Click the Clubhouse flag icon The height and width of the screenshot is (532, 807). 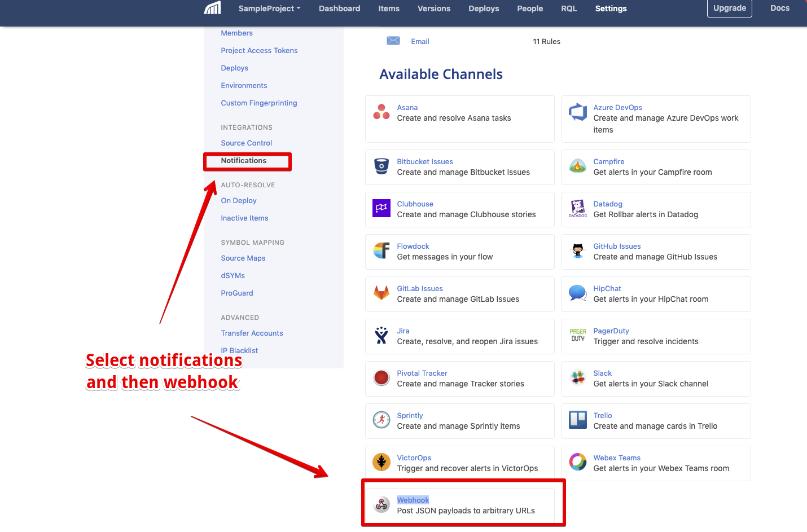point(381,208)
